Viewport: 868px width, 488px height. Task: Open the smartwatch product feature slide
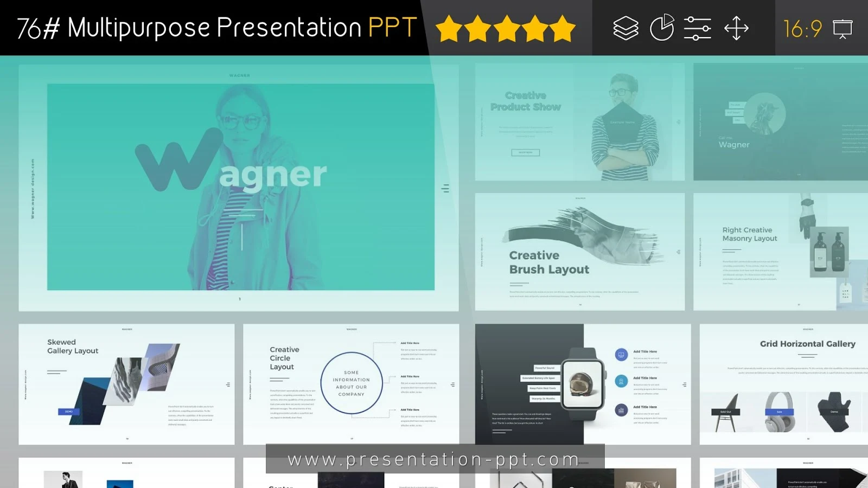point(583,384)
